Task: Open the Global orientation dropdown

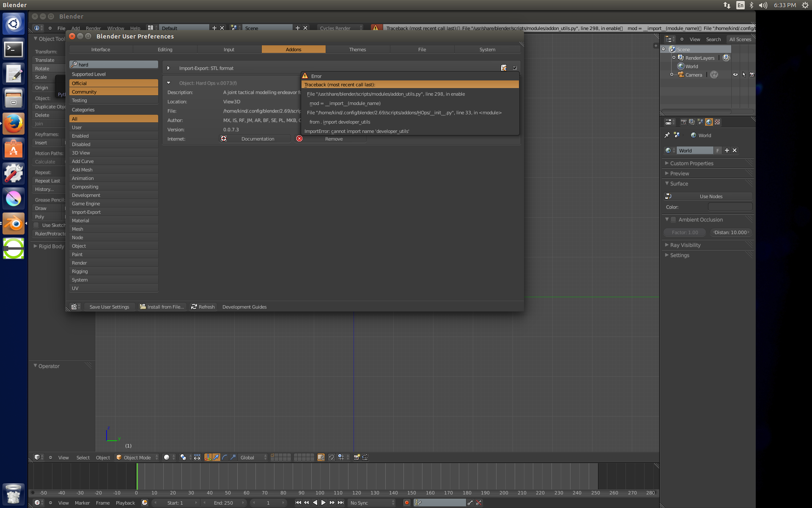Action: click(253, 457)
